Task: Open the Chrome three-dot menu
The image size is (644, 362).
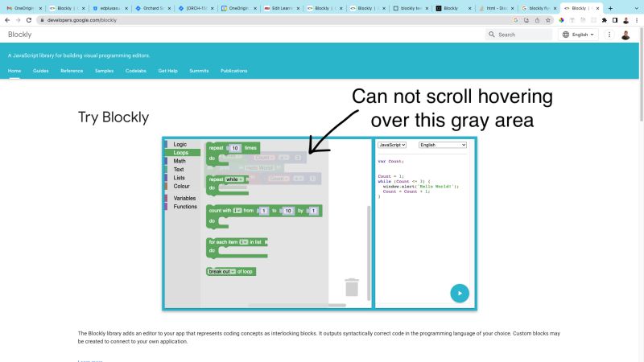Action: coord(637,20)
